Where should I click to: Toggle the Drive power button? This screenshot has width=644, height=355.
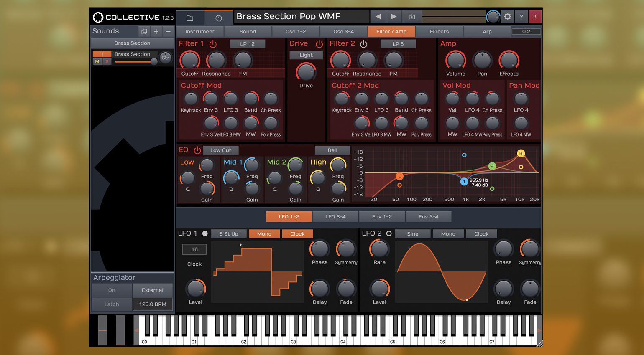tap(319, 44)
